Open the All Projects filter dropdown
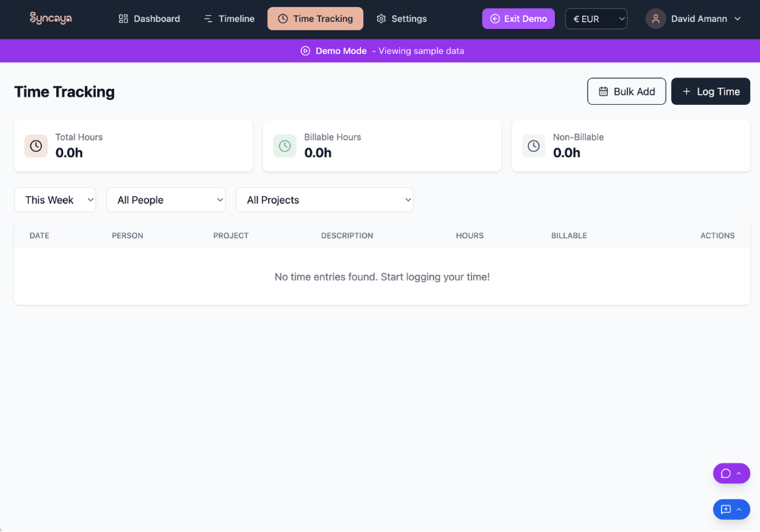The height and width of the screenshot is (532, 760). coord(325,200)
